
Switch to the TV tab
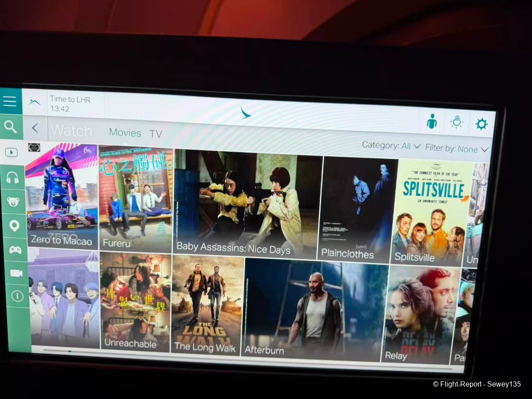pos(156,134)
